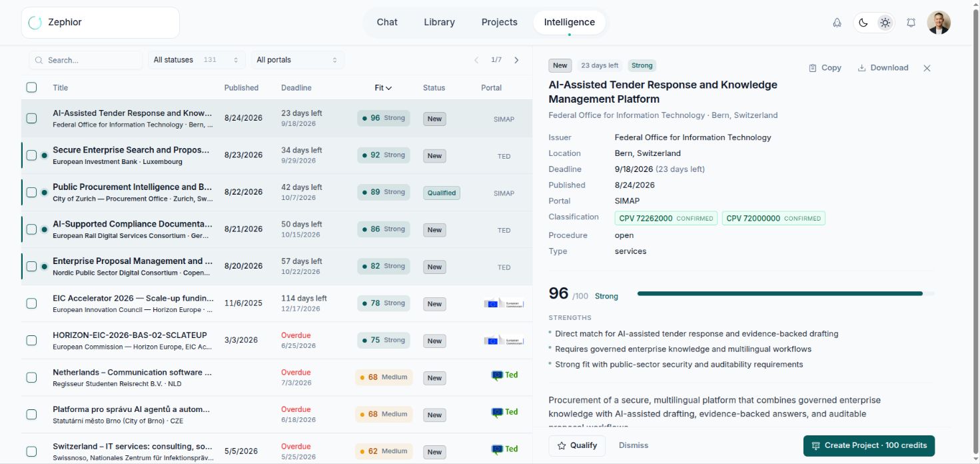This screenshot has height=464, width=980.
Task: Check the AI-Assisted Tender Response row checkbox
Action: [x=31, y=119]
